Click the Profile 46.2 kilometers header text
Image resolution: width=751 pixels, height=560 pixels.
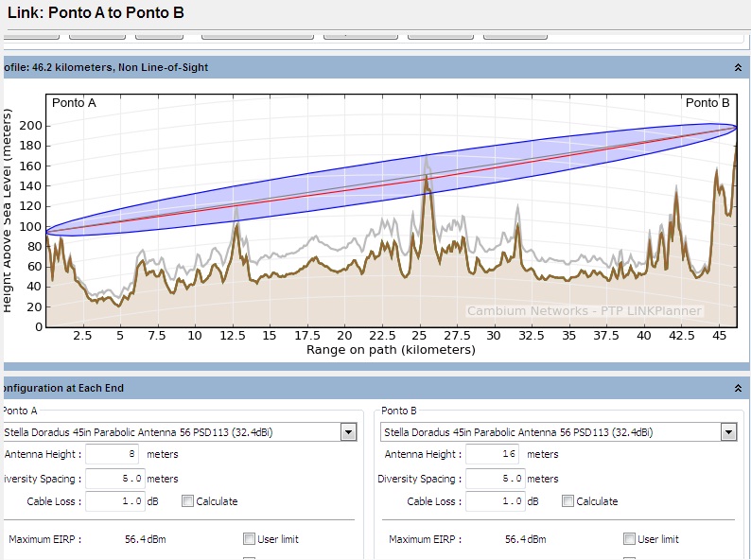point(106,68)
